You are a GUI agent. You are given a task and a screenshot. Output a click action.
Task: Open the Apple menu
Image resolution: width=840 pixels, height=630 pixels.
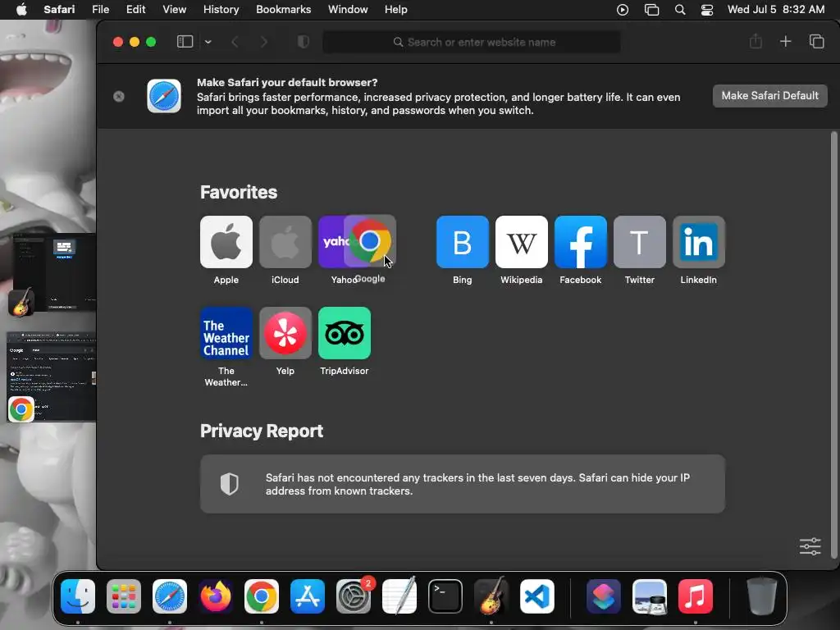[21, 10]
